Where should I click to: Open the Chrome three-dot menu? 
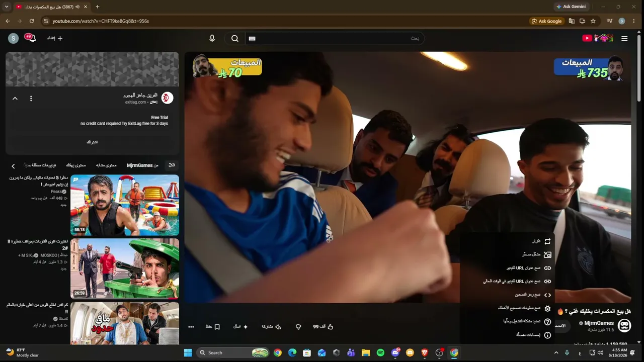pyautogui.click(x=634, y=21)
